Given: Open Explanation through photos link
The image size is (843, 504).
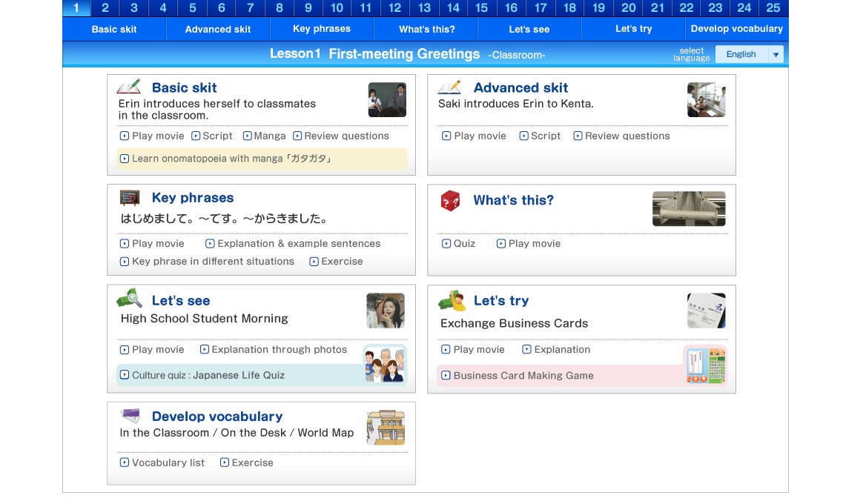Looking at the screenshot, I should tap(273, 349).
